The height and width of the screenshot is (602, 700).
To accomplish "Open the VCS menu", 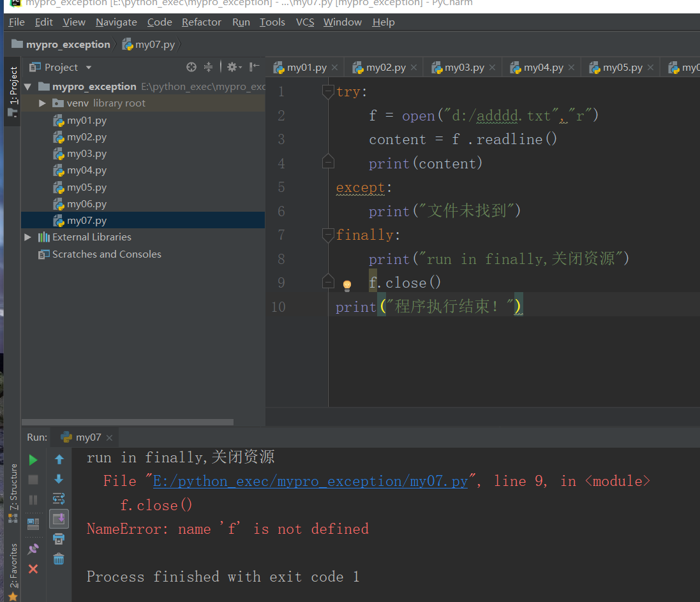I will pyautogui.click(x=305, y=22).
